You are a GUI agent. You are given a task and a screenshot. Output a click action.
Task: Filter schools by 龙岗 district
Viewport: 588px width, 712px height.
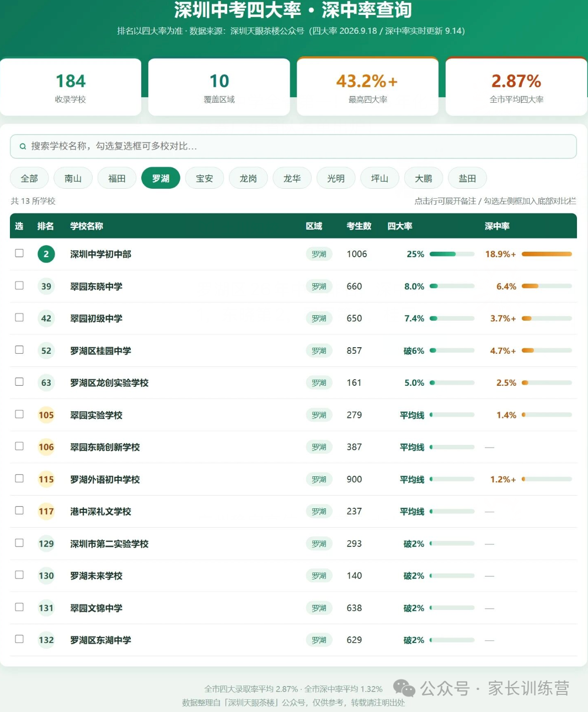pyautogui.click(x=248, y=178)
